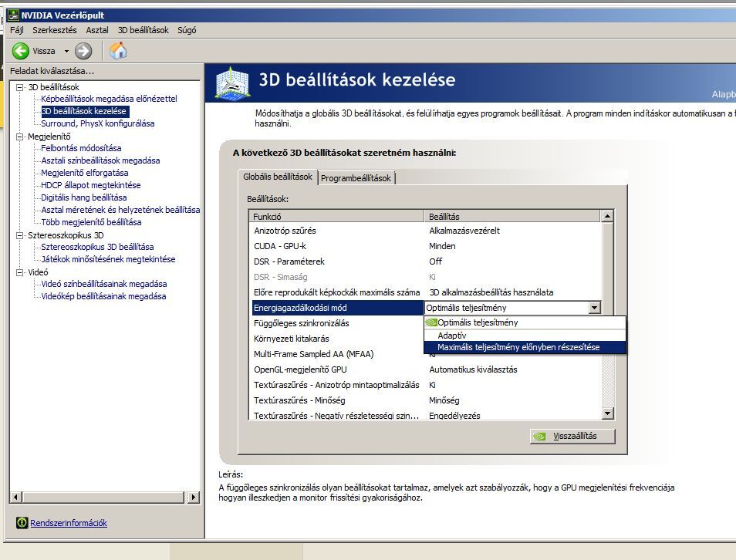Open the Rendszerinformációk link
This screenshot has width=736, height=560.
tap(69, 523)
